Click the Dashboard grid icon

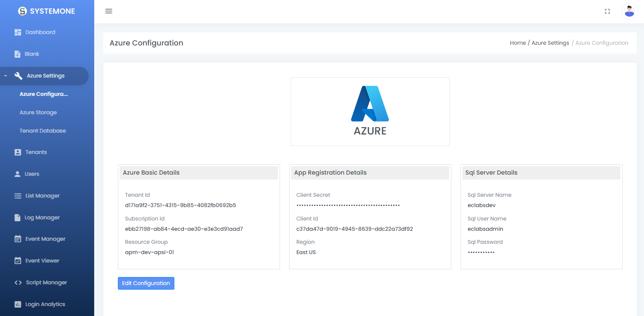tap(18, 32)
